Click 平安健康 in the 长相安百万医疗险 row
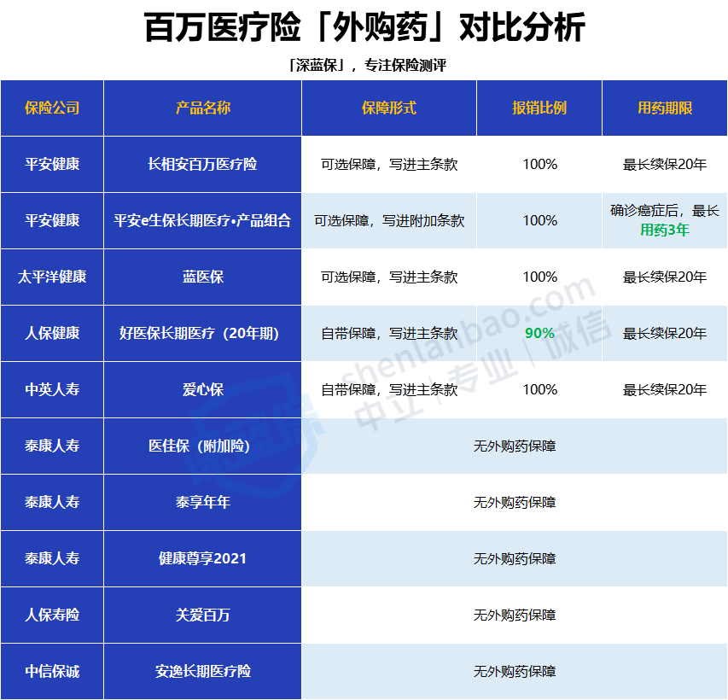Screen dimensions: 728x700 (x=52, y=164)
